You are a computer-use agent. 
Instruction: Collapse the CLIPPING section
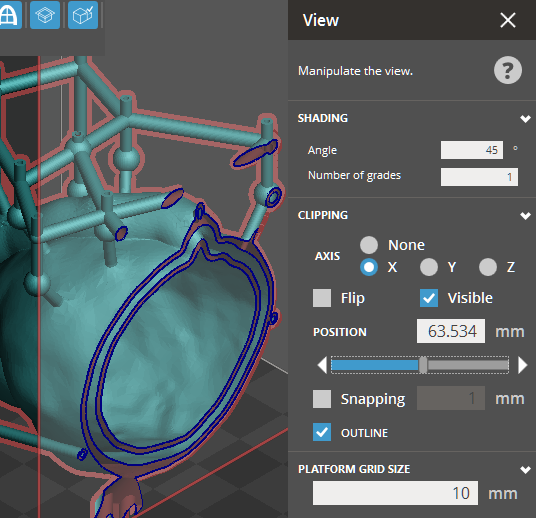525,216
